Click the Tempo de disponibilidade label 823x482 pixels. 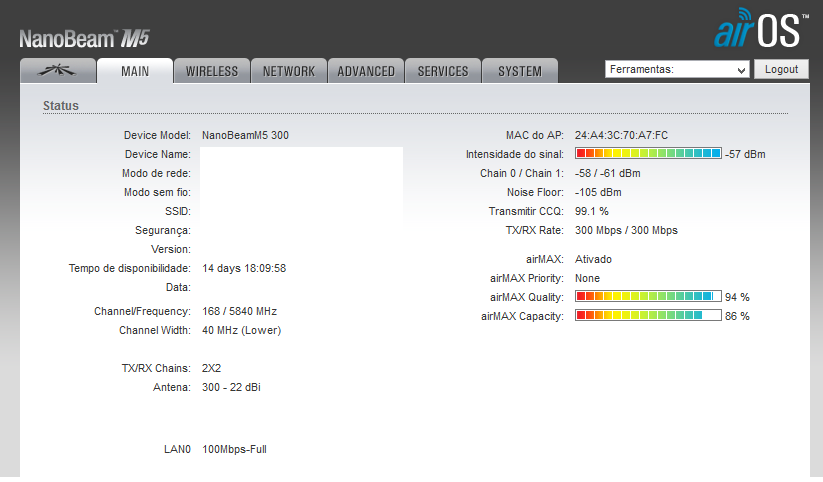click(130, 268)
